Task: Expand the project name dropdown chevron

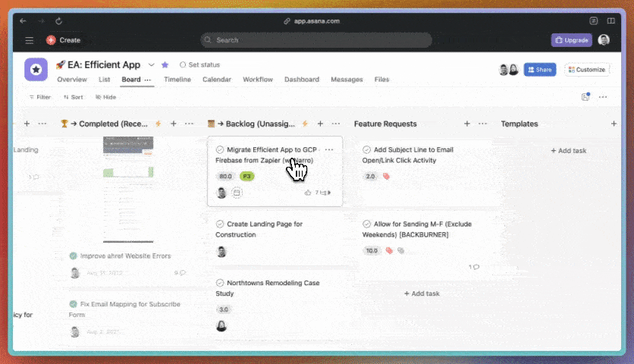Action: [151, 64]
